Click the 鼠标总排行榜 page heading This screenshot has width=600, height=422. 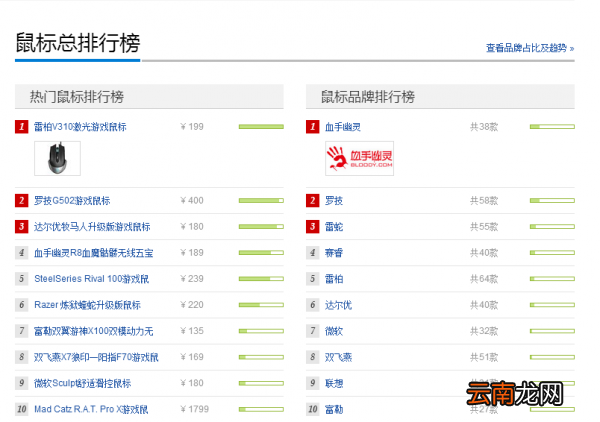click(78, 43)
